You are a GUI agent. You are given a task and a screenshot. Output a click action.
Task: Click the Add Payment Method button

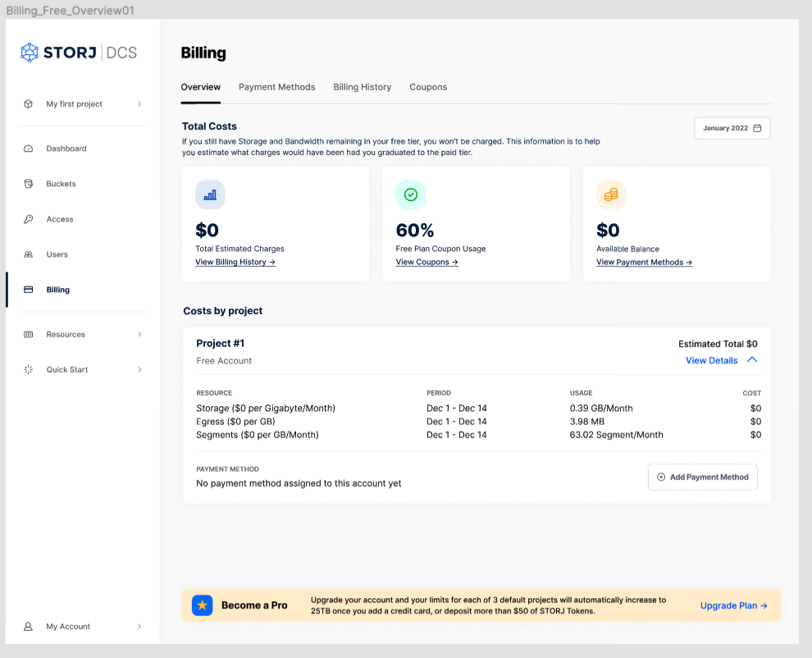tap(703, 478)
